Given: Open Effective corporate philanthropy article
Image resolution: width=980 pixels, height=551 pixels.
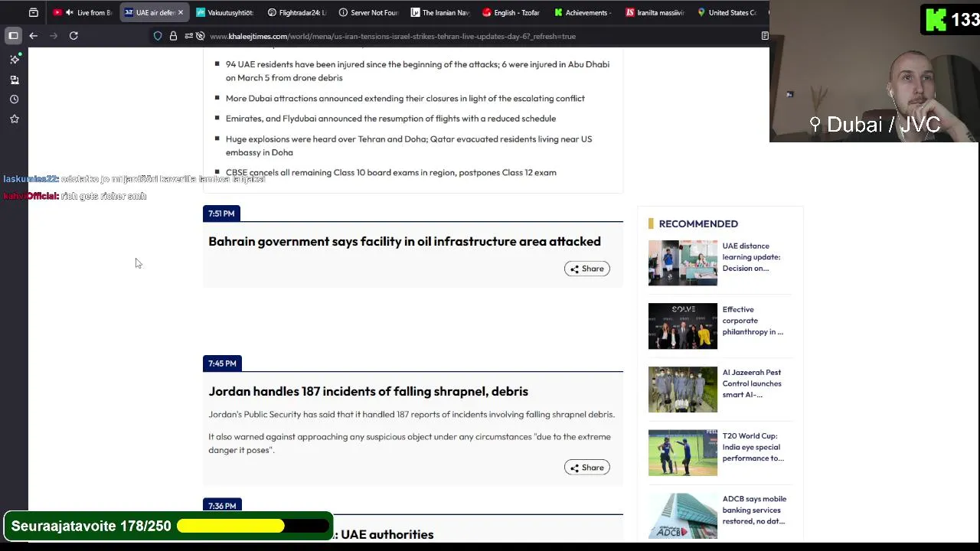Looking at the screenshot, I should pos(753,321).
